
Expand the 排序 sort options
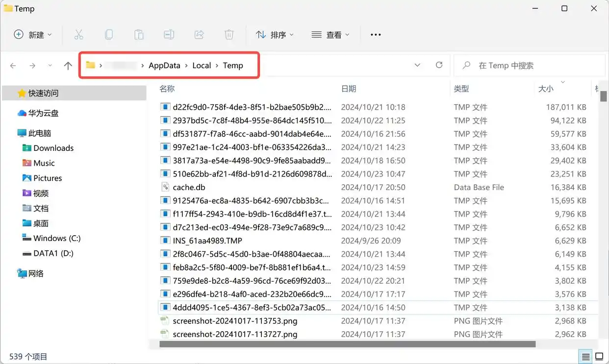275,35
